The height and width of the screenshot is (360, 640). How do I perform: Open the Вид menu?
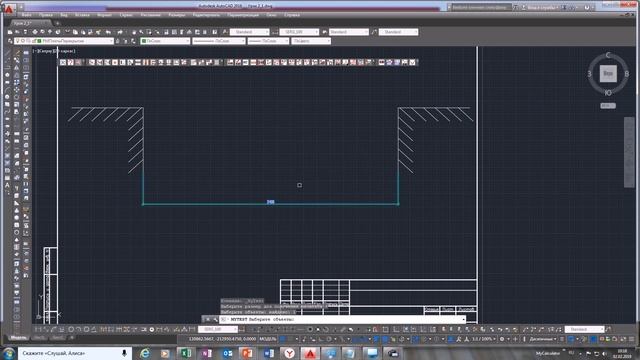coord(64,15)
